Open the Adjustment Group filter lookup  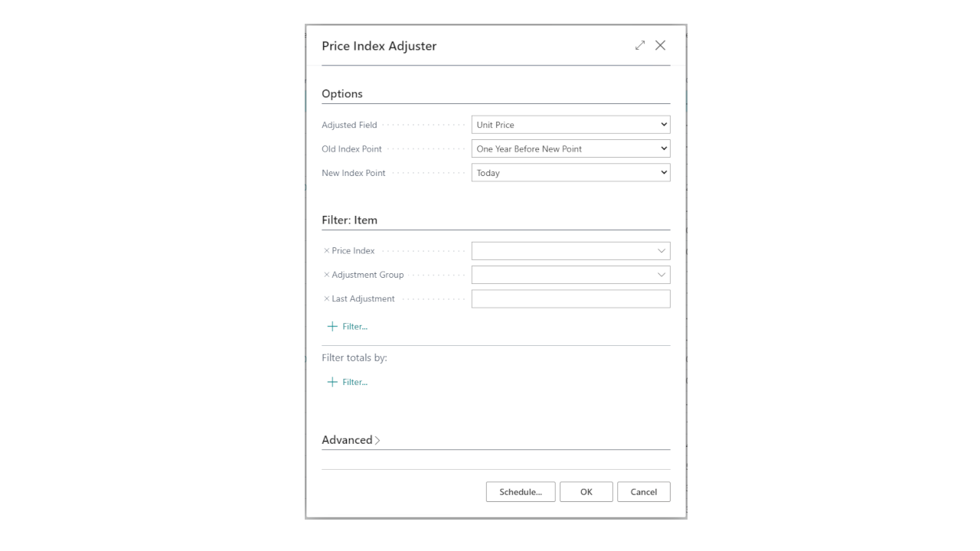[x=661, y=275]
